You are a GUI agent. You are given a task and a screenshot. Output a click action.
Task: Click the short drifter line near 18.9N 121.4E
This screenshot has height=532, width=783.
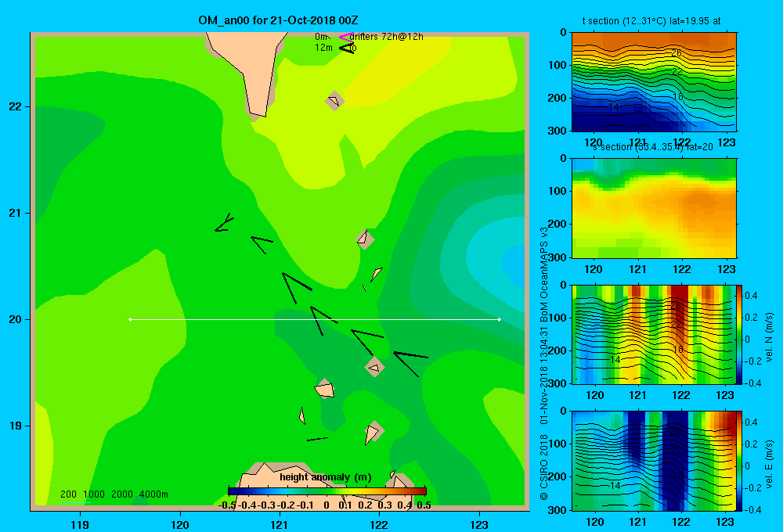point(317,439)
